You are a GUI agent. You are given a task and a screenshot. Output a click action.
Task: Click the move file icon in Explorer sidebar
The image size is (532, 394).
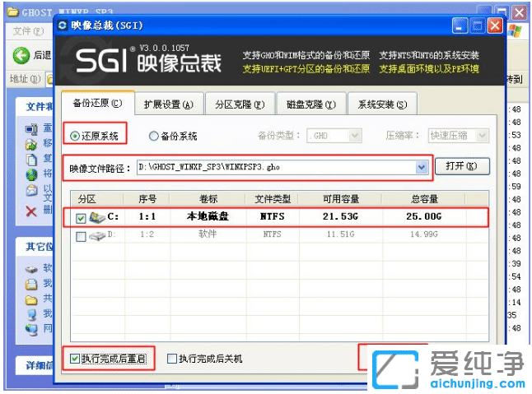tap(31, 144)
